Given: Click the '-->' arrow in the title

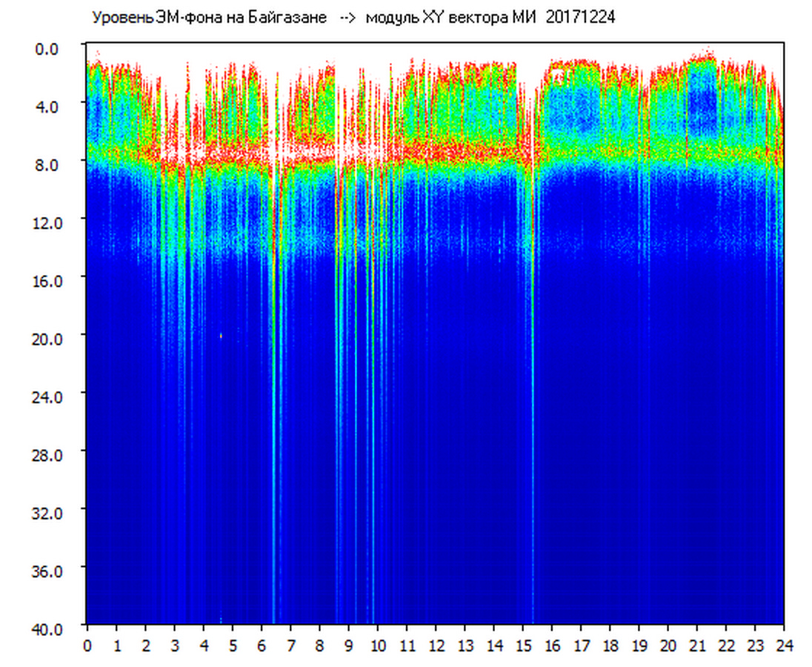Looking at the screenshot, I should [347, 18].
